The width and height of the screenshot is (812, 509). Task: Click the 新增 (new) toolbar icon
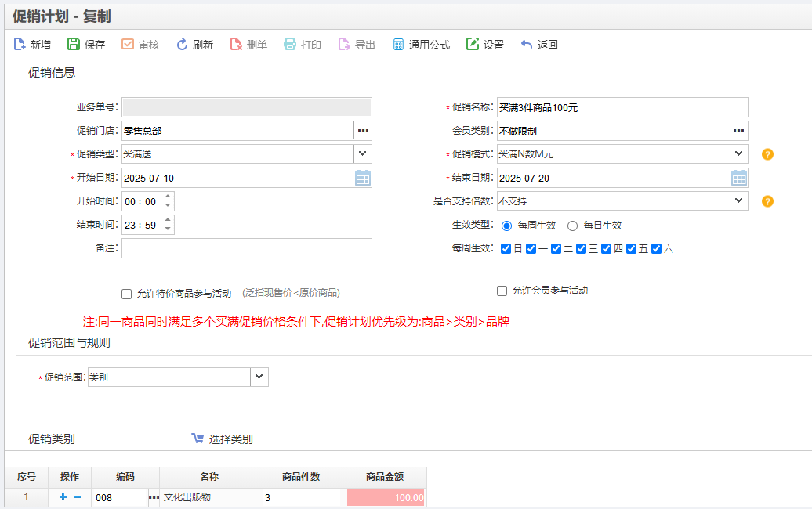coord(20,45)
